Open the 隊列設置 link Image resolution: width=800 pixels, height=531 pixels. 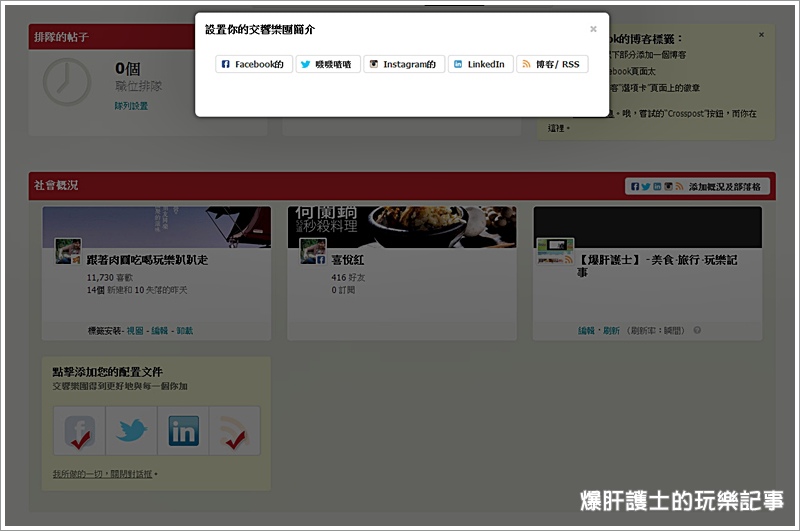[x=131, y=106]
